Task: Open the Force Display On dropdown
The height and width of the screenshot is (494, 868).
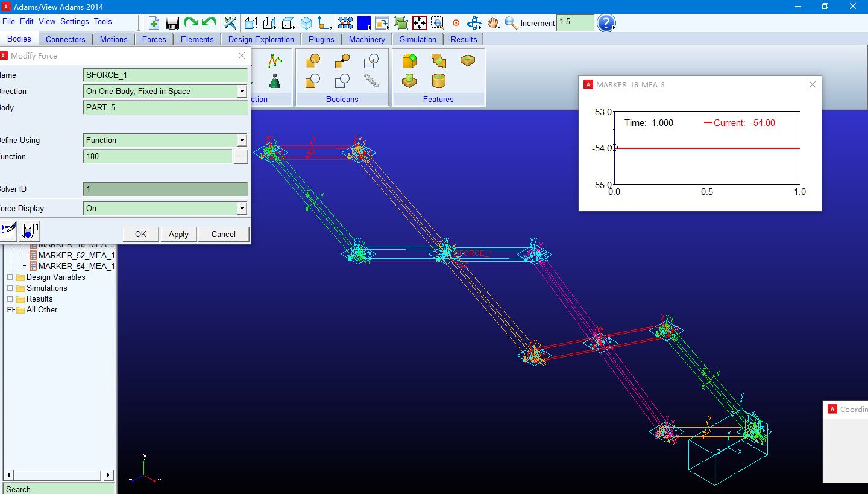Action: coord(242,208)
